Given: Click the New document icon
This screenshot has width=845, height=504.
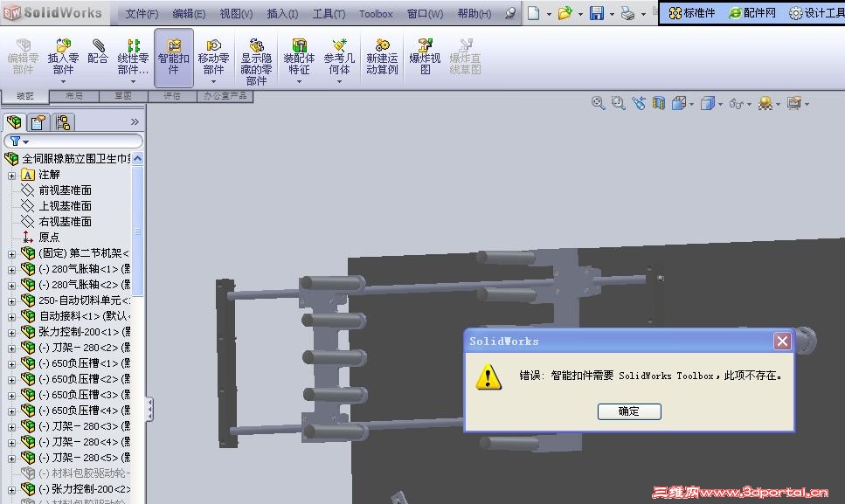Looking at the screenshot, I should tap(534, 13).
